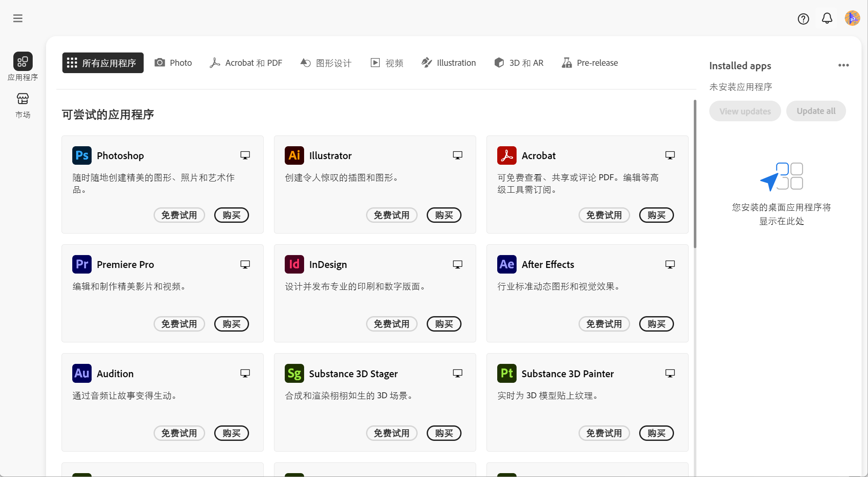Open the user account avatar
The width and height of the screenshot is (868, 477).
pyautogui.click(x=852, y=18)
